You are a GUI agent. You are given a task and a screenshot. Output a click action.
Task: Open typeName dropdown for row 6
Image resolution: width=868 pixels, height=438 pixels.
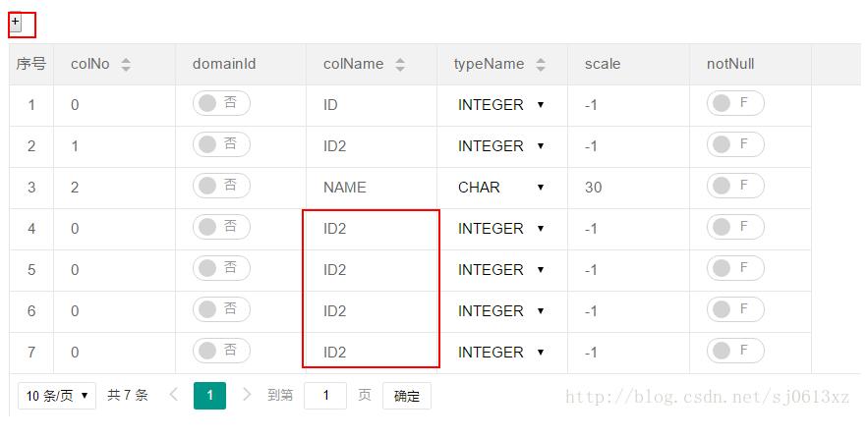coord(501,311)
